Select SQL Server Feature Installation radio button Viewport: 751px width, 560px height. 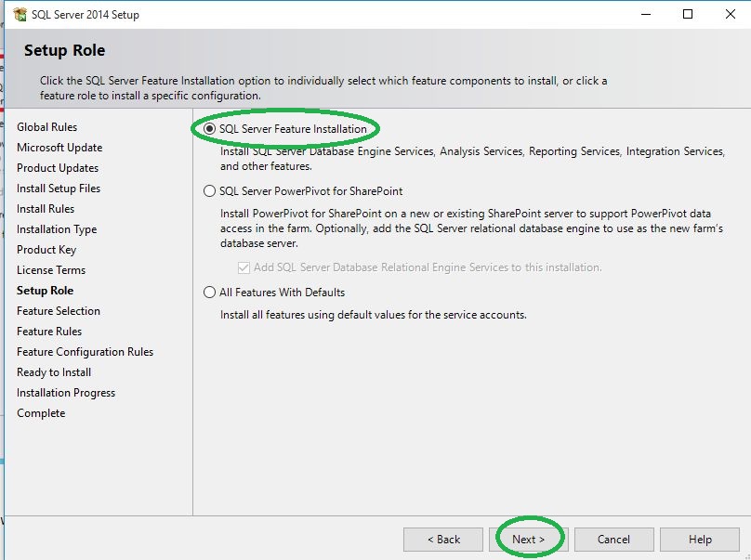tap(209, 129)
